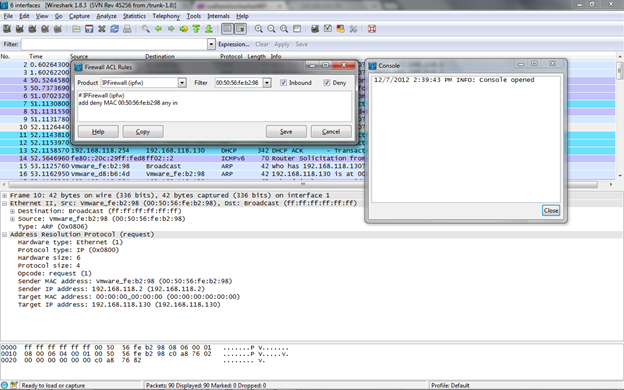The height and width of the screenshot is (390, 624).
Task: Go to a specific packet number
Action: 183,29
